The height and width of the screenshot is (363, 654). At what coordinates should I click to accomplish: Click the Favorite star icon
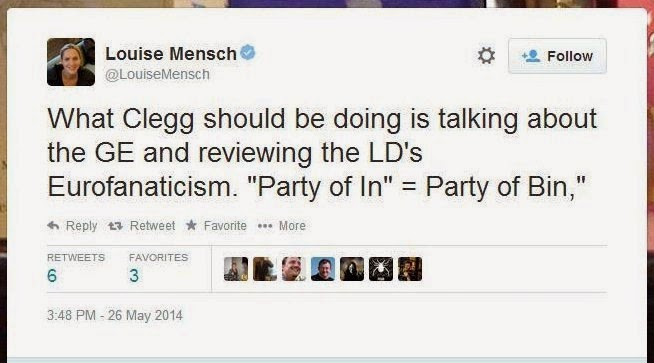click(x=191, y=225)
